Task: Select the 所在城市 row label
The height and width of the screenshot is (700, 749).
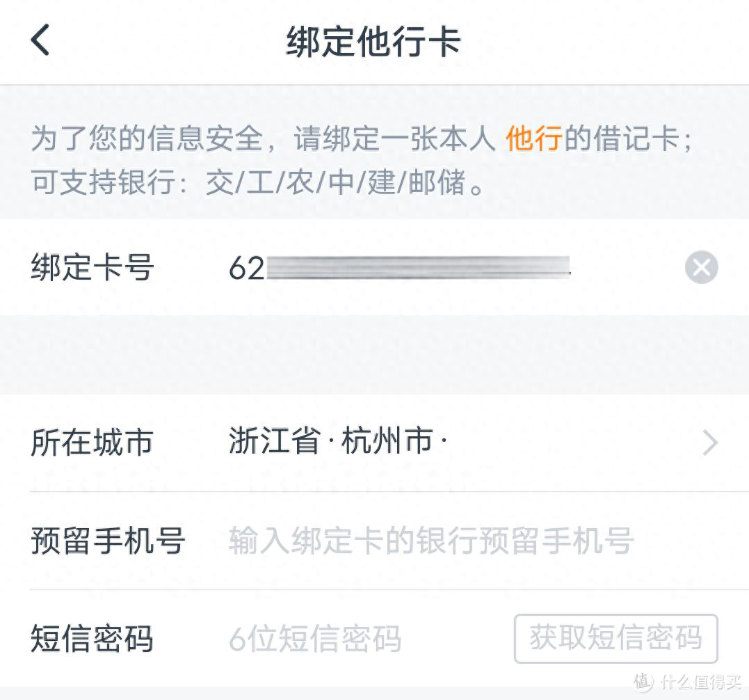Action: pos(90,443)
